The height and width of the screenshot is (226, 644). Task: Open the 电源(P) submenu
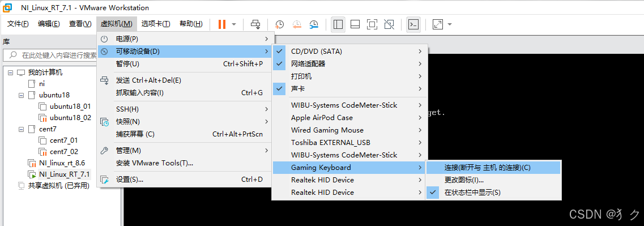tap(185, 39)
